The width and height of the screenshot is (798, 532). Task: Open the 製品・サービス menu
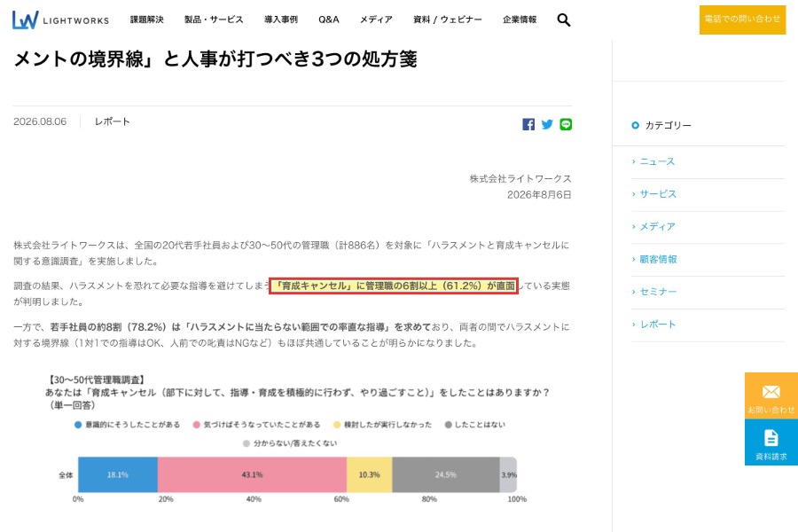tap(214, 20)
